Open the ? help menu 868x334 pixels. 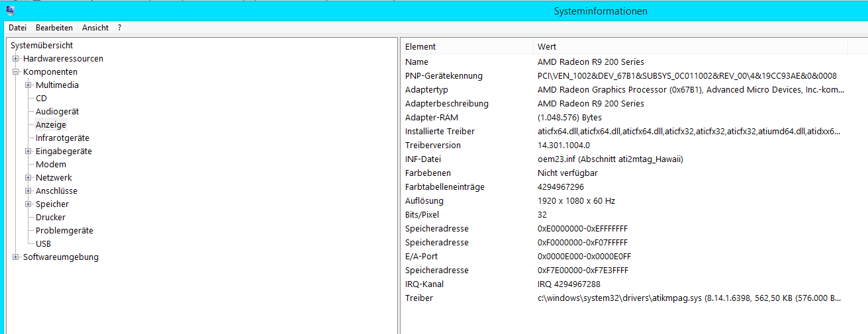tap(120, 28)
